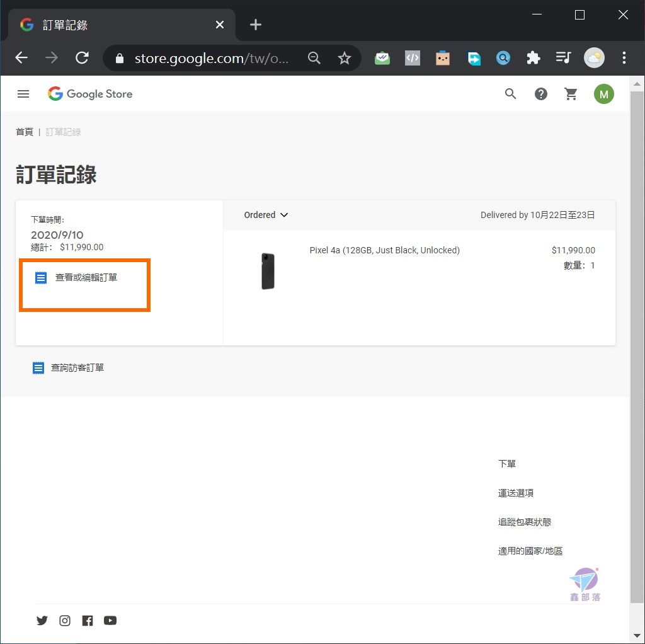Open the media control playlist icon
The image size is (645, 644).
[x=563, y=57]
